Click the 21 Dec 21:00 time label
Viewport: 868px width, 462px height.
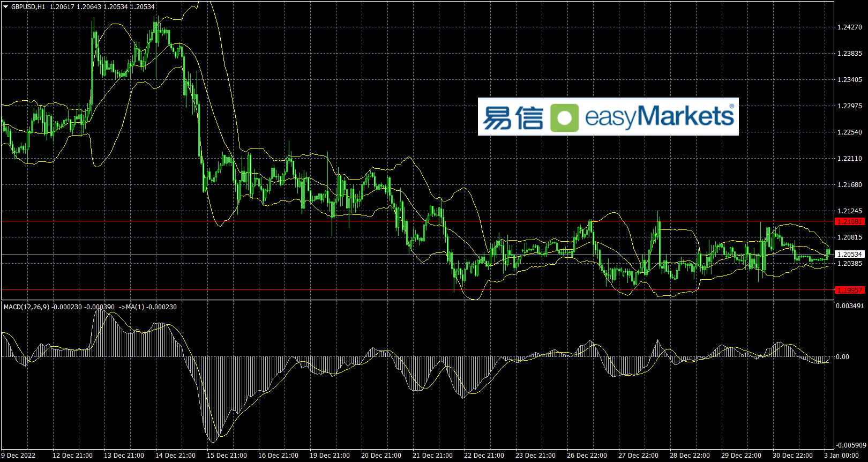432,456
